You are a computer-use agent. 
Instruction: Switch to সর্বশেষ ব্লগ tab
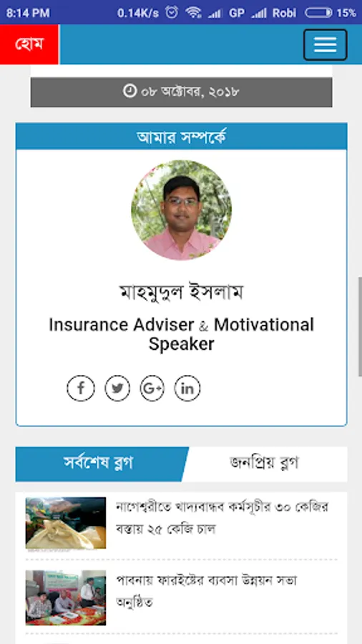click(x=99, y=464)
